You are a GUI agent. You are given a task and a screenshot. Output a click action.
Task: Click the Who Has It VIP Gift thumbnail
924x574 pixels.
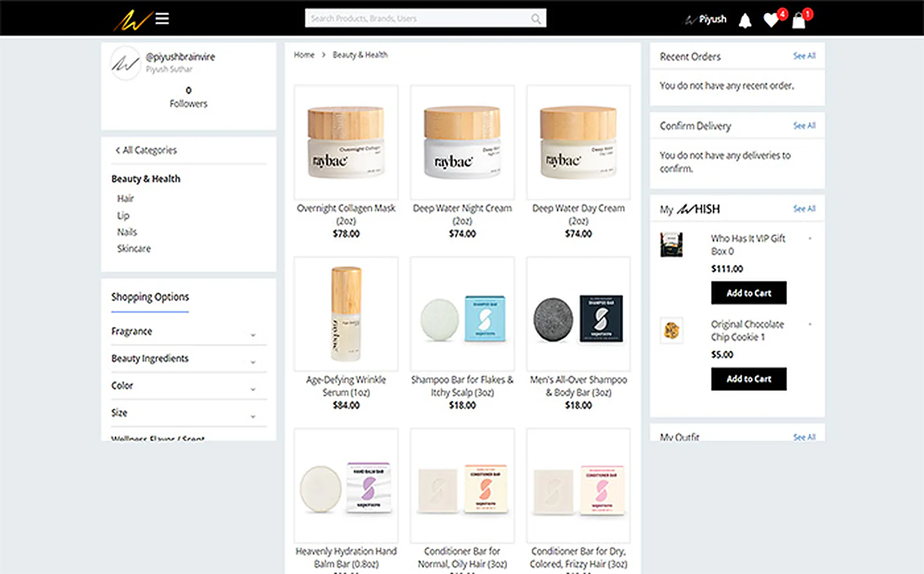click(671, 245)
